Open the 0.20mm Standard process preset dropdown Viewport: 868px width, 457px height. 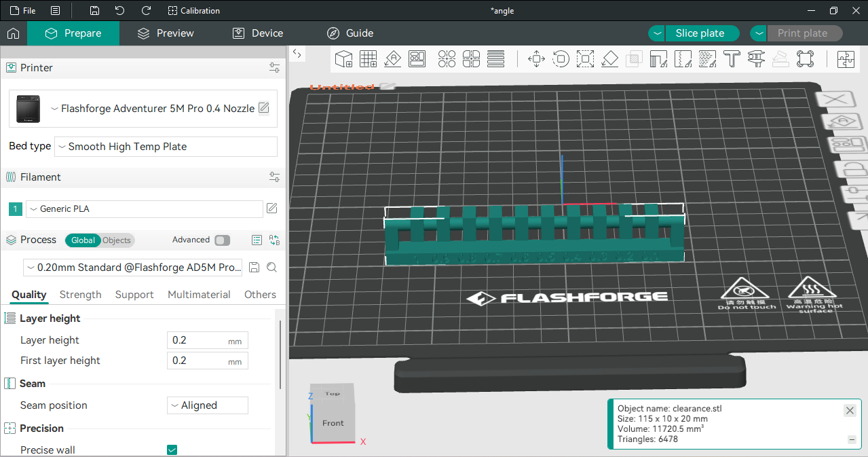click(x=133, y=268)
